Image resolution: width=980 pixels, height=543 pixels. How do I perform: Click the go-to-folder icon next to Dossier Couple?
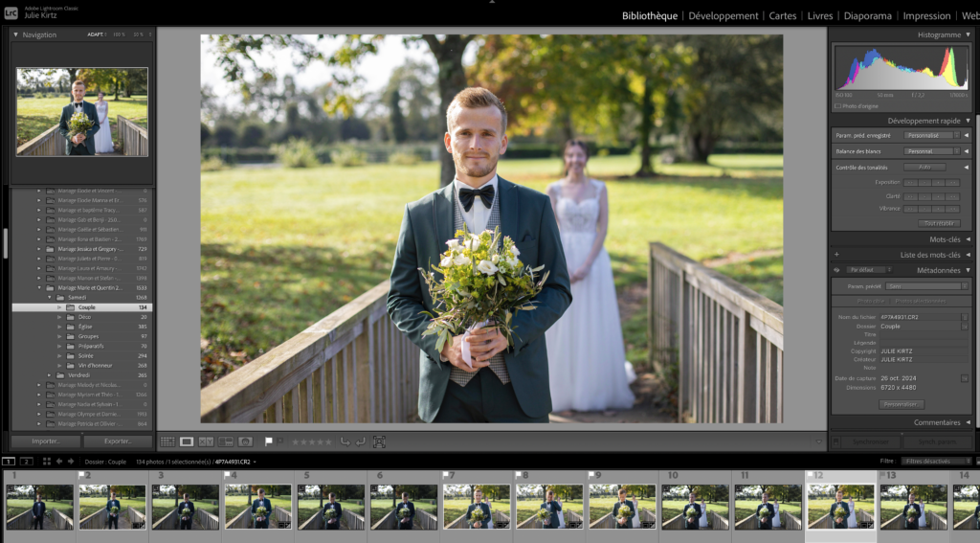(965, 327)
